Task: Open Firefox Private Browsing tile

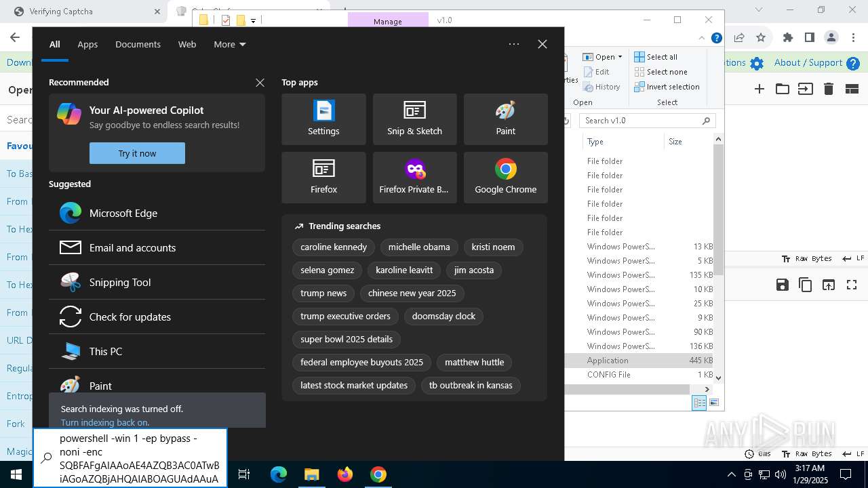Action: 414,178
